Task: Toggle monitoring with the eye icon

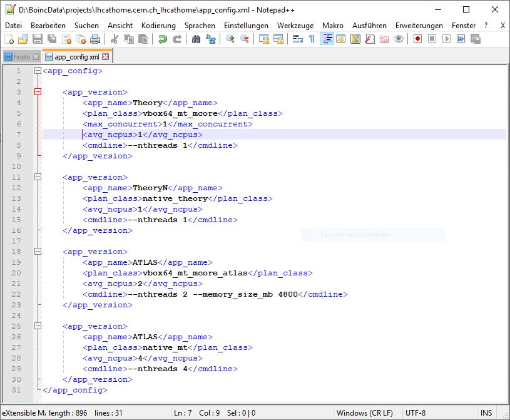Action: click(x=399, y=39)
